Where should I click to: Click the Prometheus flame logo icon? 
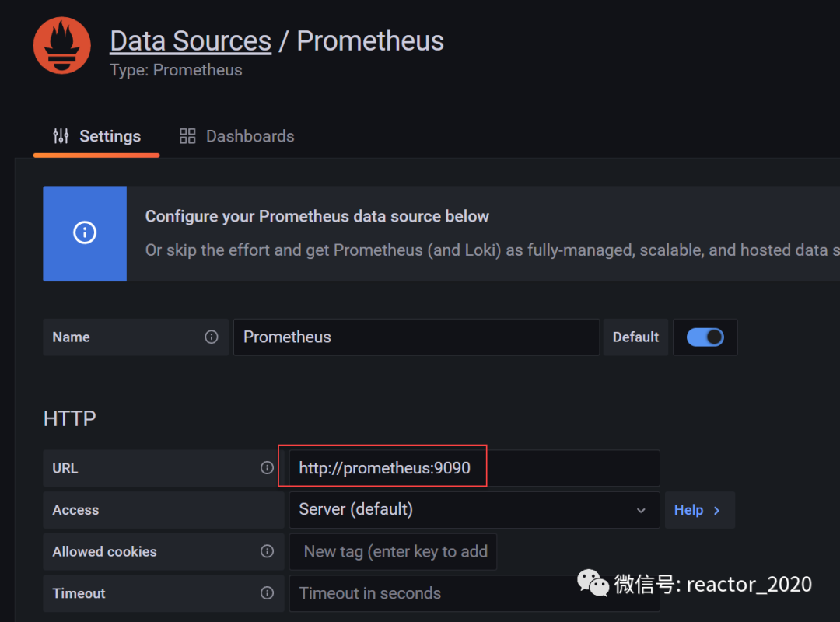62,46
